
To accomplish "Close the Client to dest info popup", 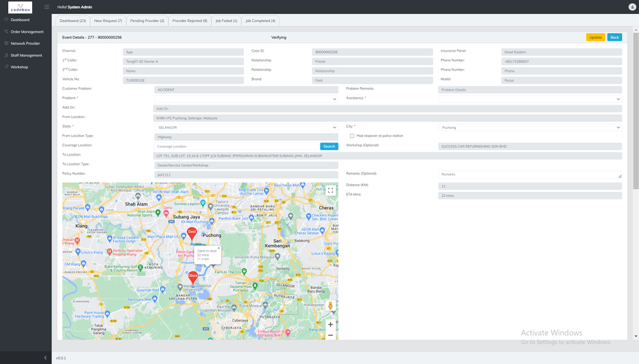I will point(219,248).
